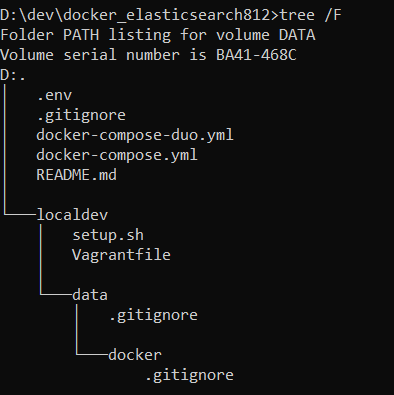Select .gitignore inside the docker folder
The height and width of the screenshot is (395, 394).
coord(189,376)
